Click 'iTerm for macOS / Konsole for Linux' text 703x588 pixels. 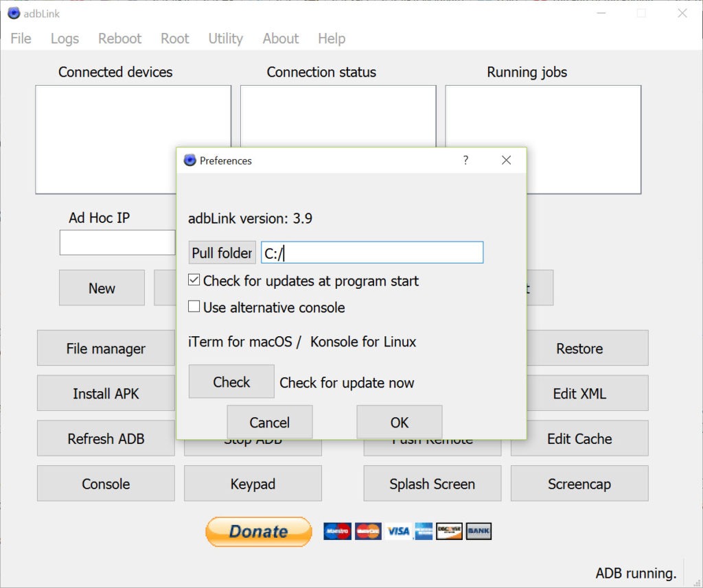(302, 342)
